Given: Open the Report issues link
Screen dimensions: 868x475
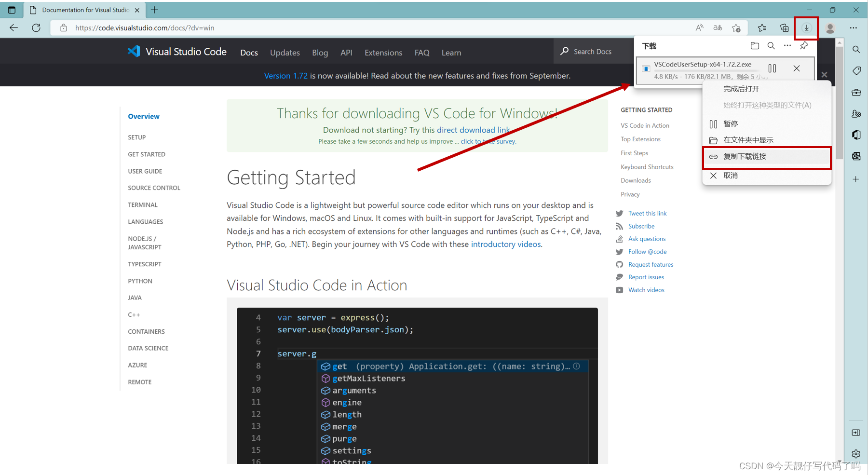Looking at the screenshot, I should click(x=646, y=277).
